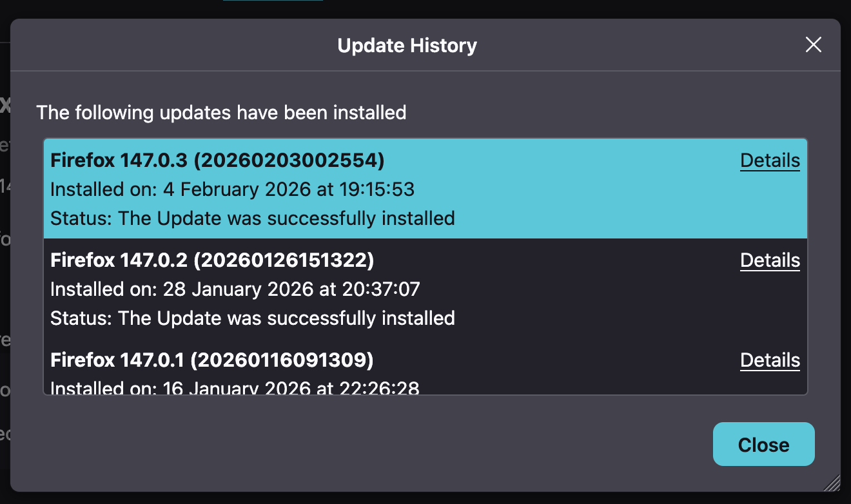
Task: Click the Update History dialog title
Action: pyautogui.click(x=407, y=46)
